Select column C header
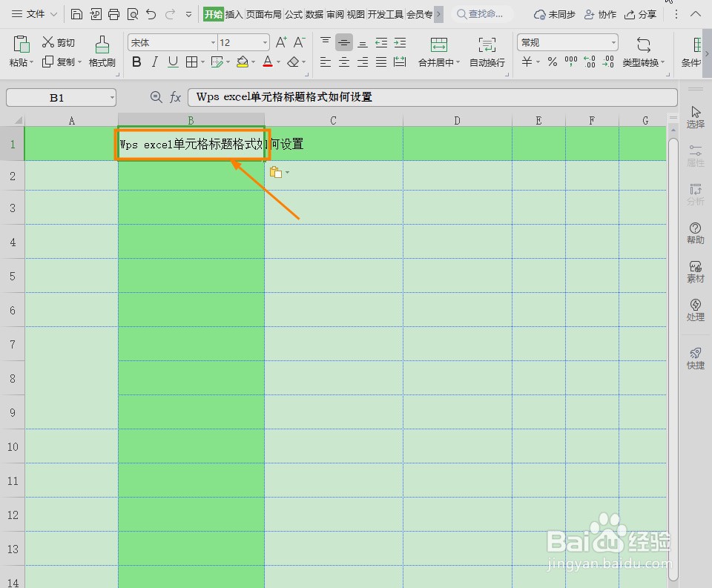Image resolution: width=712 pixels, height=588 pixels. [334, 120]
